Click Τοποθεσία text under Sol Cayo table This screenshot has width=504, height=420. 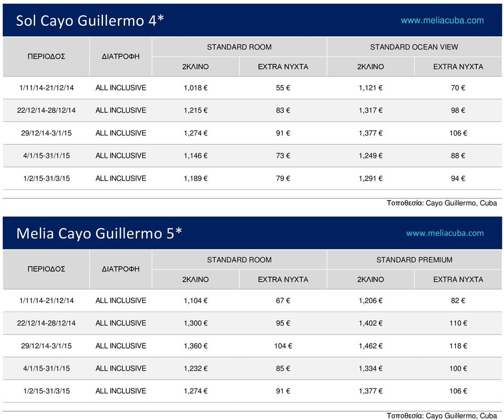[442, 203]
